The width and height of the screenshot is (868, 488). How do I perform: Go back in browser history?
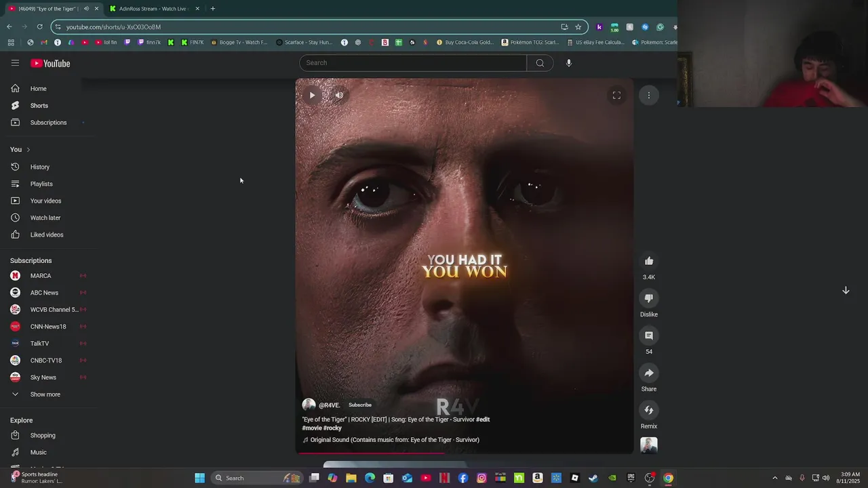9,27
